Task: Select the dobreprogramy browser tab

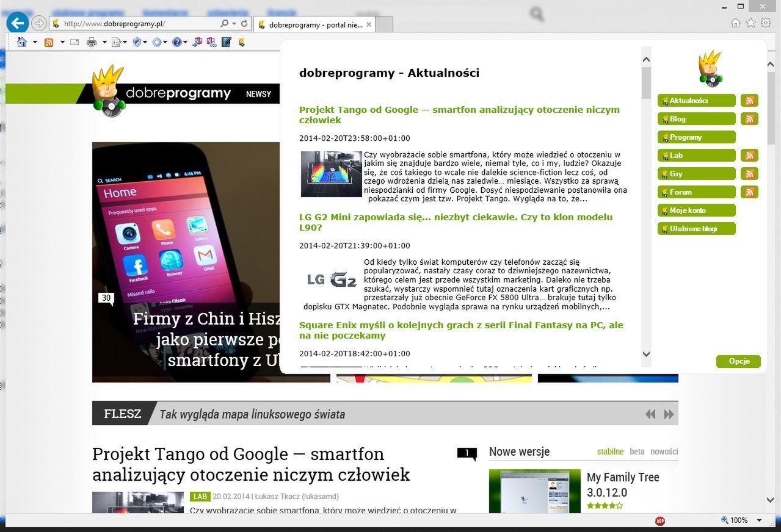Action: (x=314, y=24)
